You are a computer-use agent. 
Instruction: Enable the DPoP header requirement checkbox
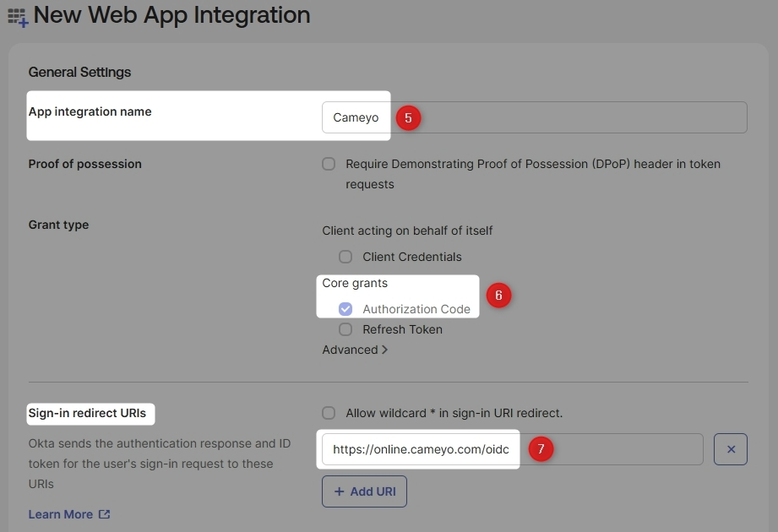[329, 164]
